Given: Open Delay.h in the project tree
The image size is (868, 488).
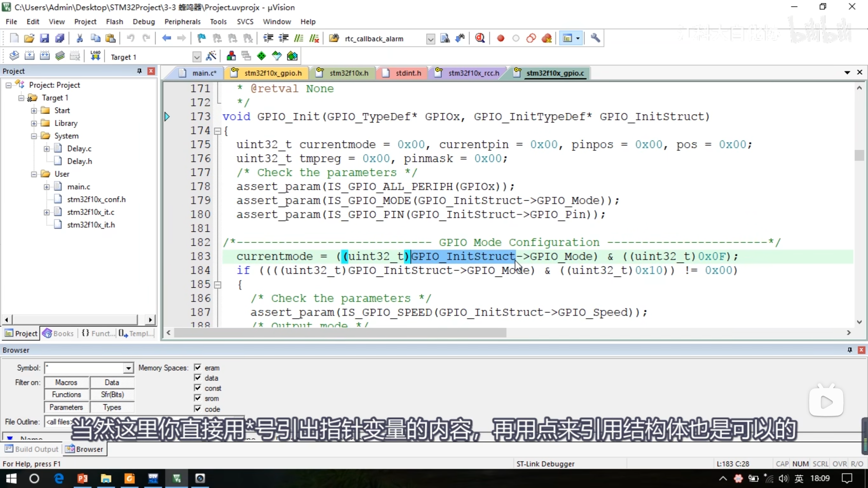Looking at the screenshot, I should pyautogui.click(x=79, y=161).
